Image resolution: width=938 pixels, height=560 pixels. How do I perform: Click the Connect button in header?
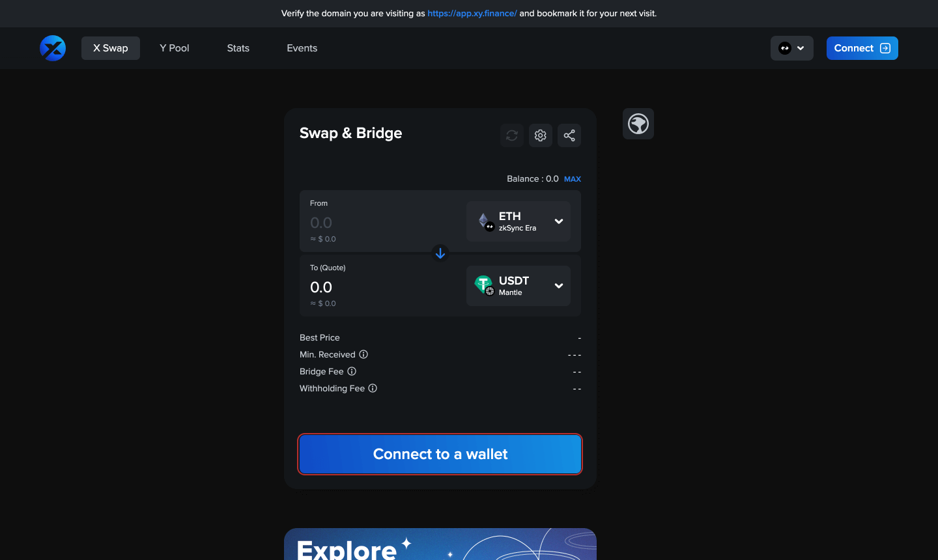[x=862, y=48]
